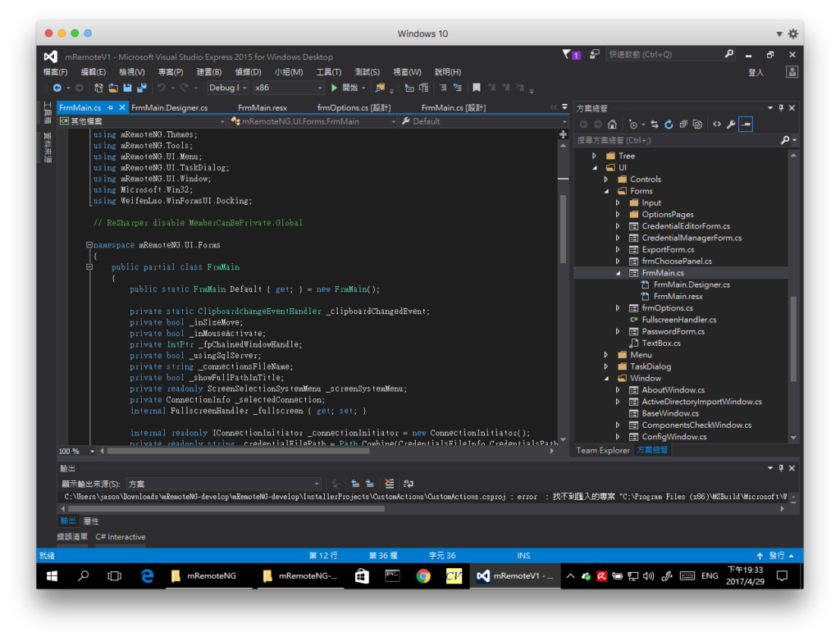Click the output panel horizontal scrollbar
The width and height of the screenshot is (840, 641).
point(226,509)
